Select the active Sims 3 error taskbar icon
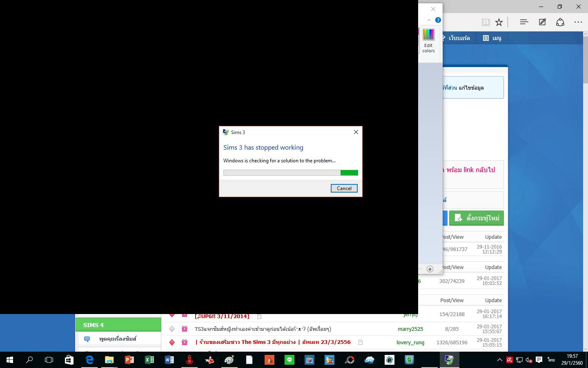This screenshot has width=588, height=368. pyautogui.click(x=449, y=360)
